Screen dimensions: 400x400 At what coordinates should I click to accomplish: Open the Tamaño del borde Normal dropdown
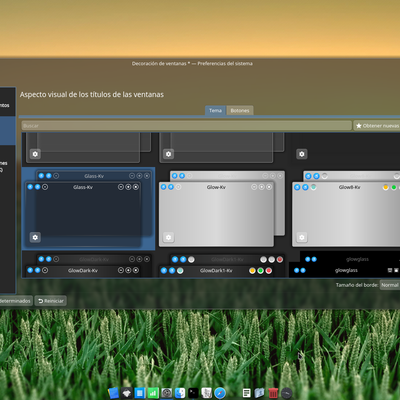click(x=390, y=285)
